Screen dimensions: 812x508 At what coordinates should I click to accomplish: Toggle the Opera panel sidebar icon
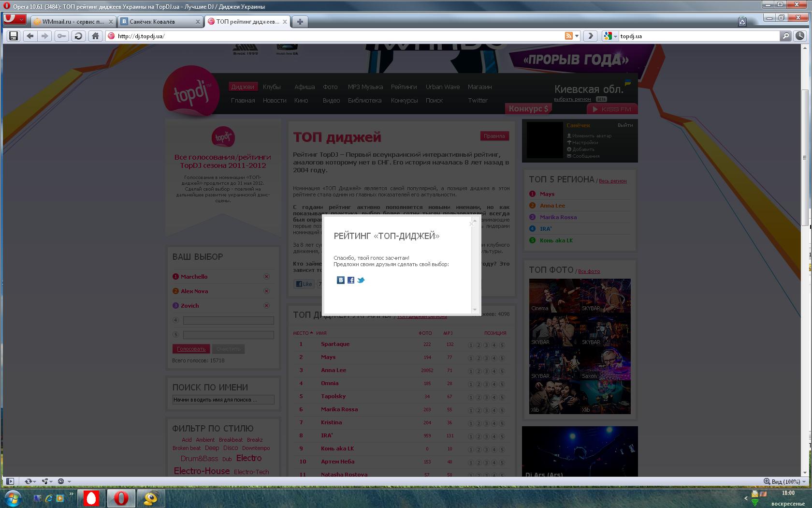point(10,481)
